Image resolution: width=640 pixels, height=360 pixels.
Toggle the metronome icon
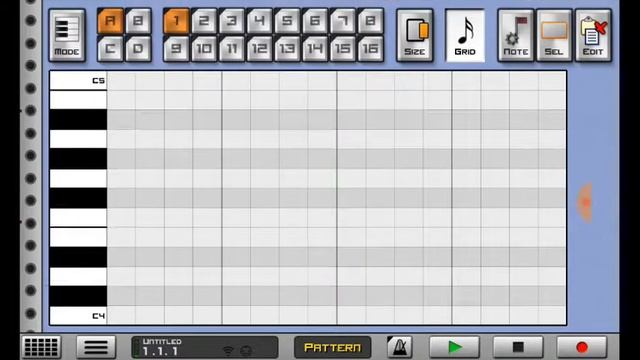tap(399, 347)
